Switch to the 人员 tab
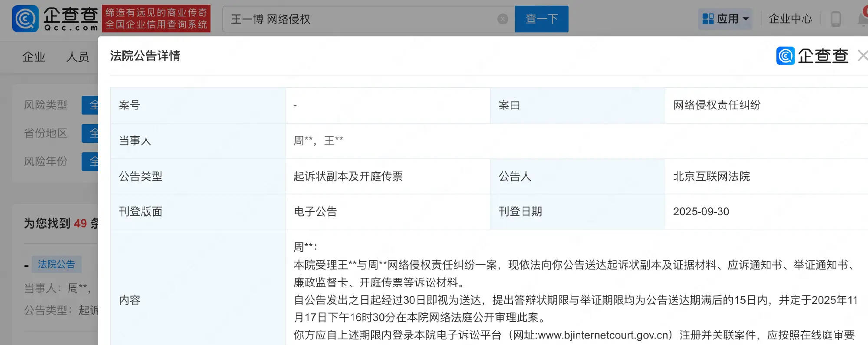The width and height of the screenshot is (868, 345). pos(77,57)
